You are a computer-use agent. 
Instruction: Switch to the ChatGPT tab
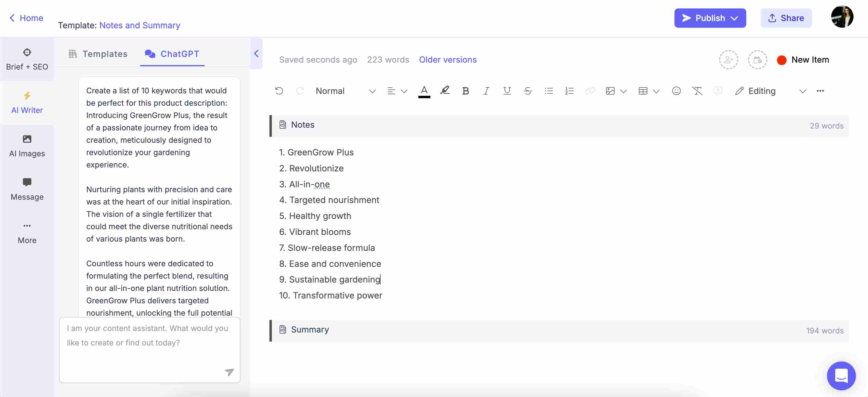pyautogui.click(x=172, y=54)
